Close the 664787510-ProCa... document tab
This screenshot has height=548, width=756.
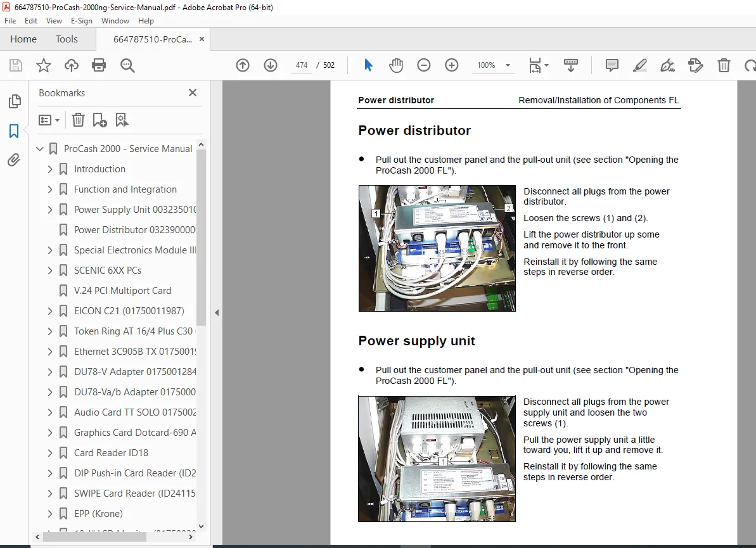coord(202,39)
